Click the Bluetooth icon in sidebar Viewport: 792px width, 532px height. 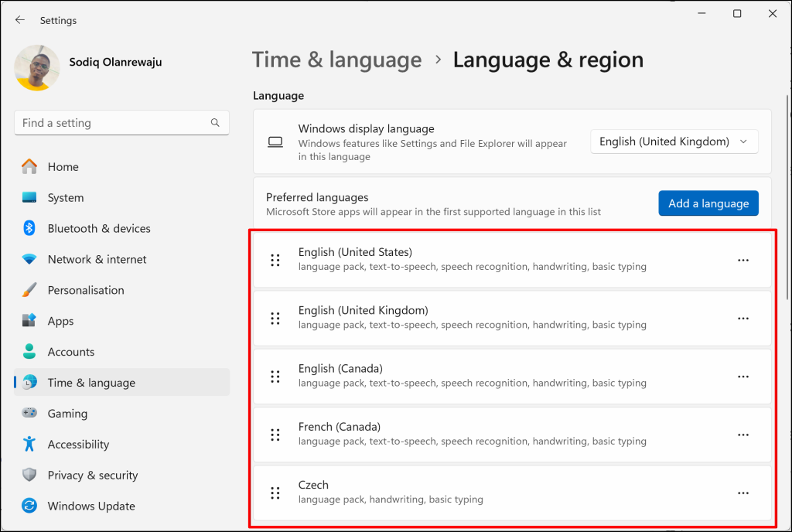pos(29,228)
